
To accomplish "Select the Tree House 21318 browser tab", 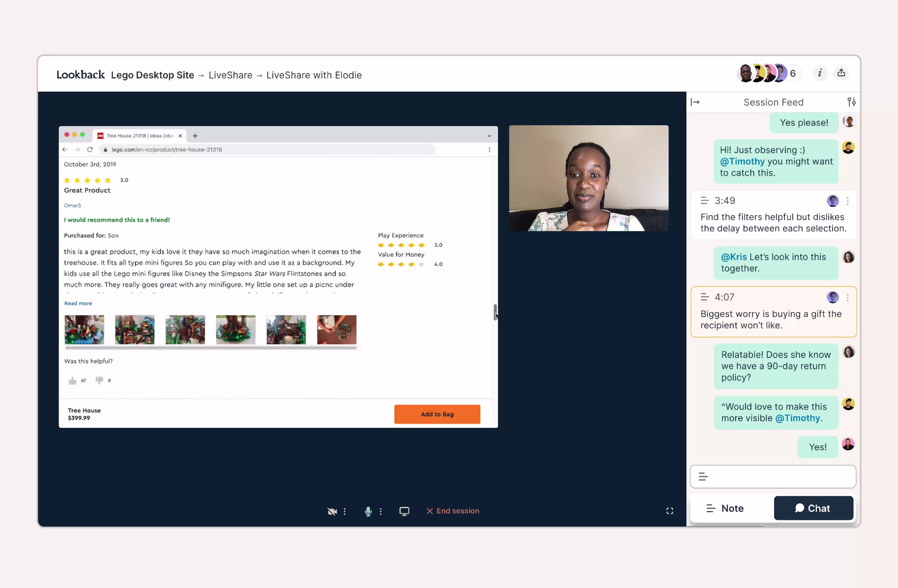I will [x=139, y=136].
